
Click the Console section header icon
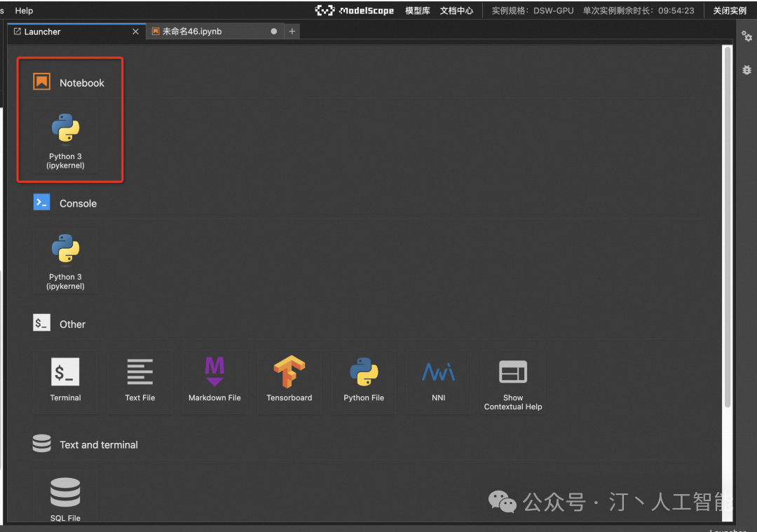pos(41,203)
